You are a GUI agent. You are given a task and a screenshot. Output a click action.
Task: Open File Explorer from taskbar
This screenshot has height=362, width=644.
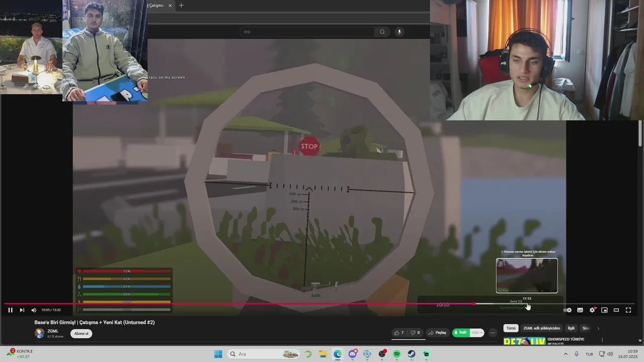click(x=323, y=354)
